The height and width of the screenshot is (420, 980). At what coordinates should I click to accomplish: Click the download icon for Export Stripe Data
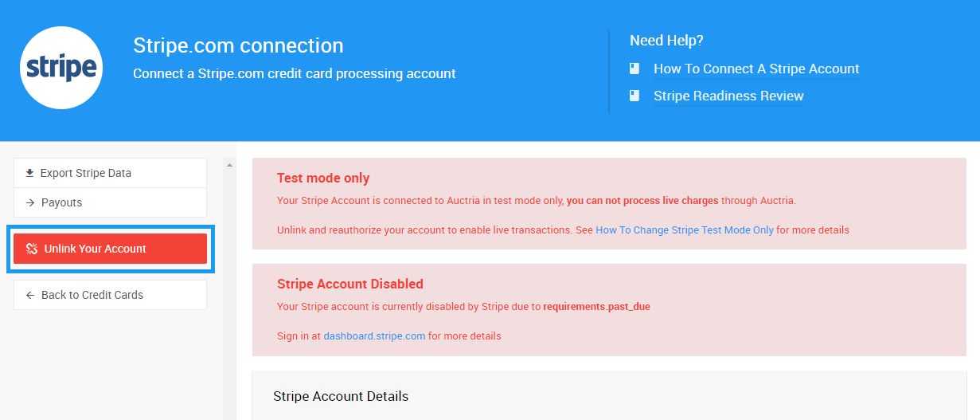point(30,173)
